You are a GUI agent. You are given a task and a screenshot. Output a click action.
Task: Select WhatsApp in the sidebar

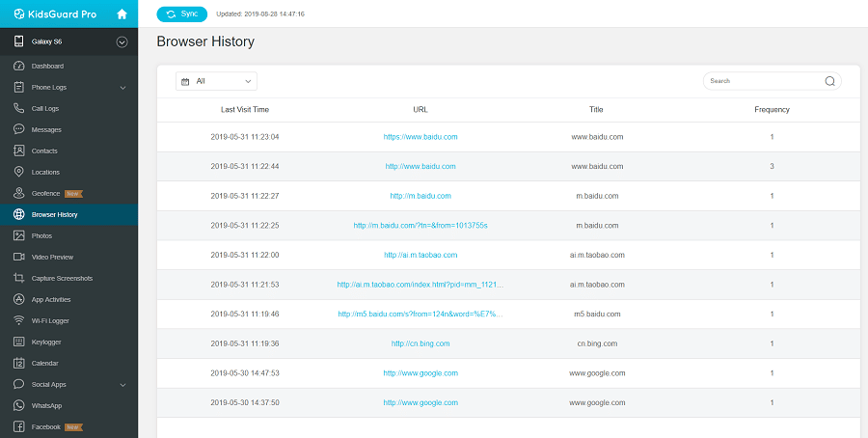[46, 405]
